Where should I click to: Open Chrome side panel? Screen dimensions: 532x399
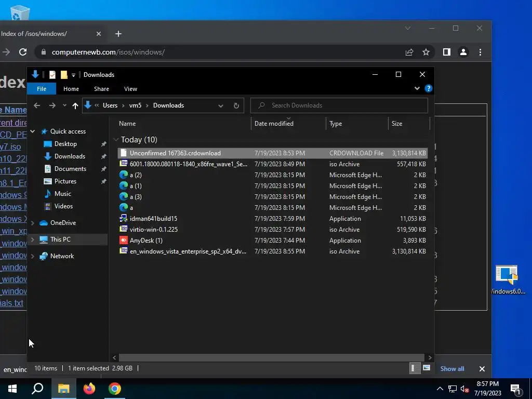[446, 52]
